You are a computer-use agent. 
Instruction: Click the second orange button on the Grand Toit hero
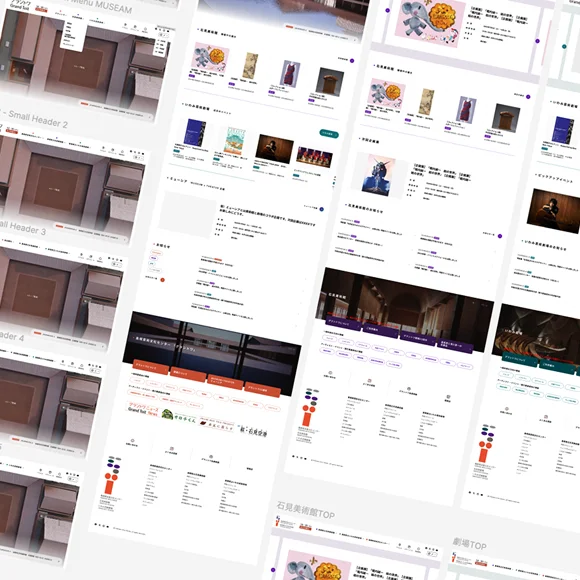click(x=188, y=374)
